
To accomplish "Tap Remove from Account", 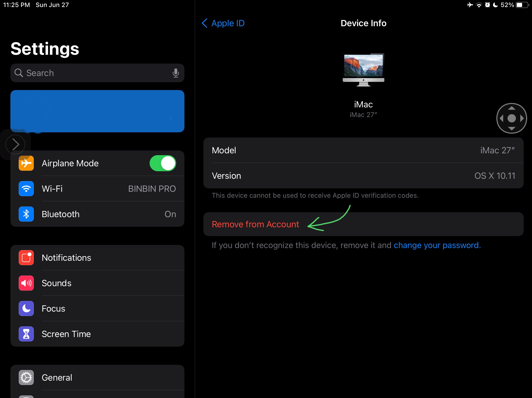I will [x=255, y=224].
